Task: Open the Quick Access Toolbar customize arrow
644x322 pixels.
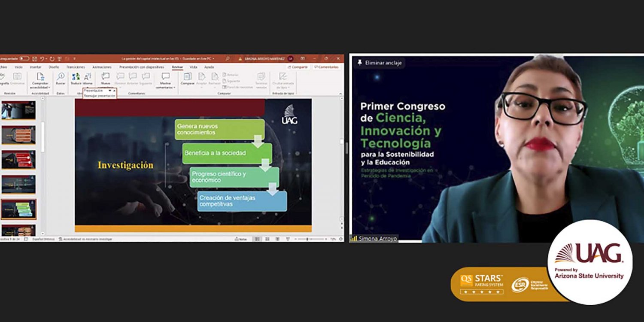Action: click(74, 58)
